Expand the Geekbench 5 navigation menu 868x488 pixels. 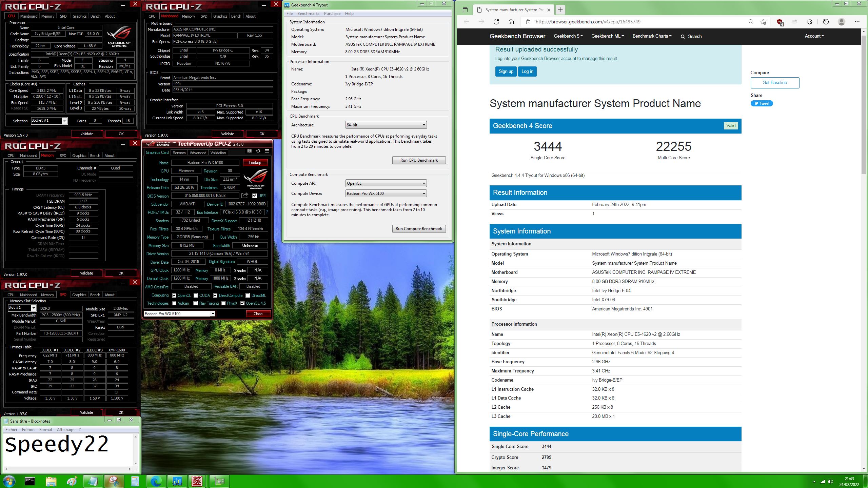(x=568, y=36)
